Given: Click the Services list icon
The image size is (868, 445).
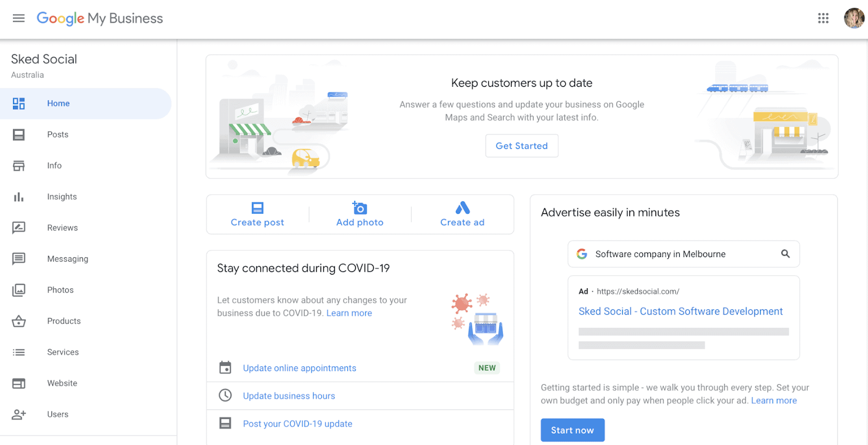Looking at the screenshot, I should point(19,352).
